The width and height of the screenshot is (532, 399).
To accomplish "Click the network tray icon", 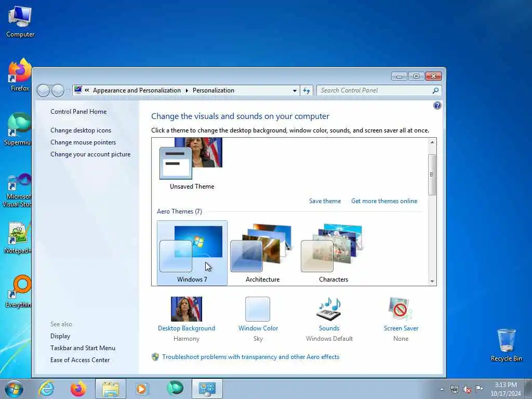I will 454,389.
